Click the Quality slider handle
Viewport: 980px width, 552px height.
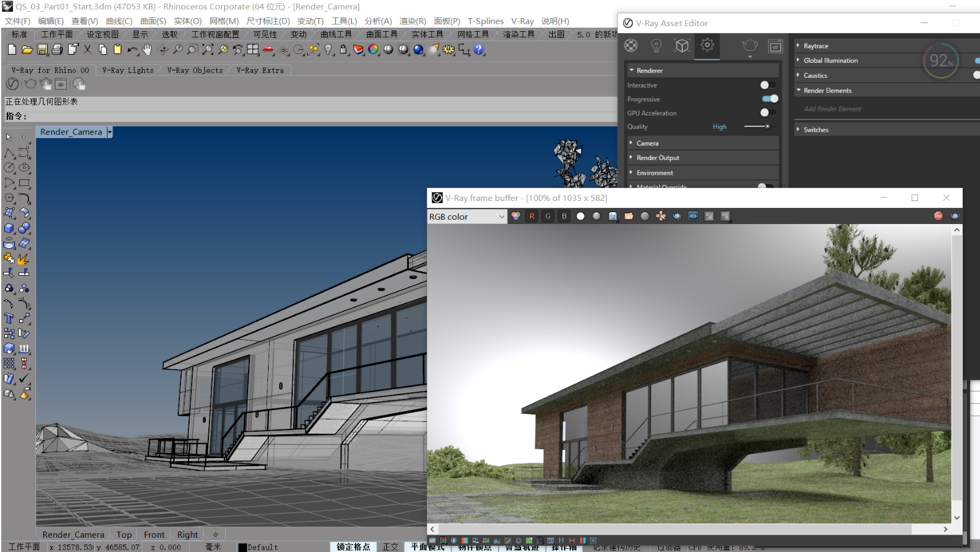click(767, 126)
